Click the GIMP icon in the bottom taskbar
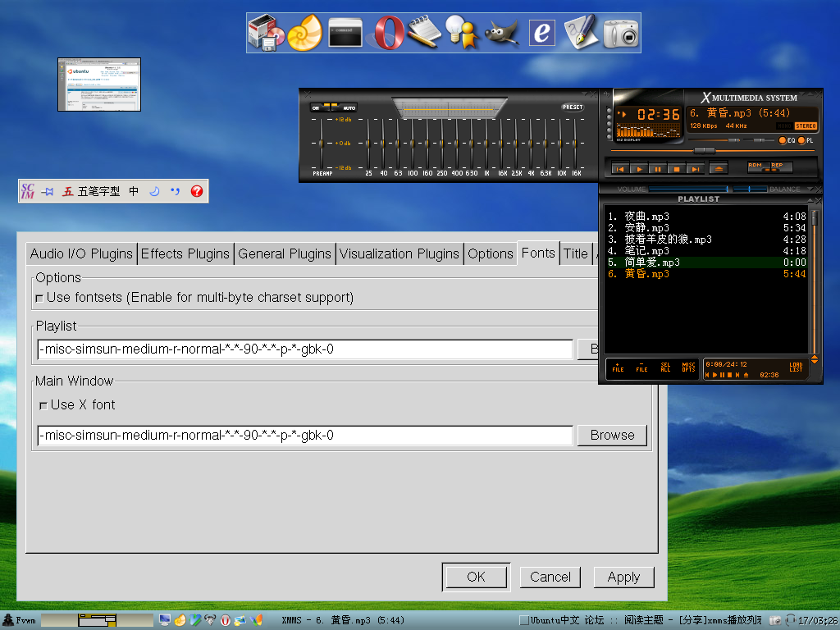Viewport: 840px width, 630px height. (211, 620)
